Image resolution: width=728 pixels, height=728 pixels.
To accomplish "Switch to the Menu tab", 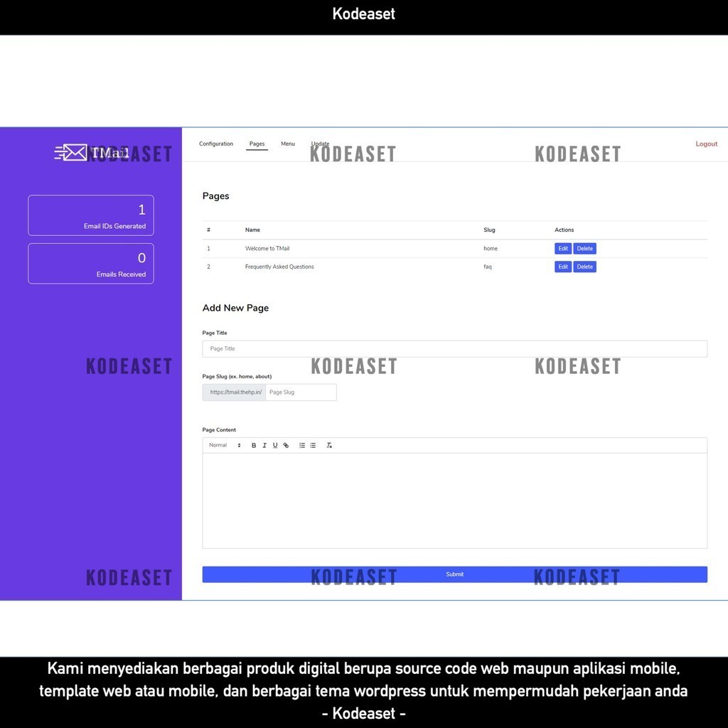I will click(288, 144).
